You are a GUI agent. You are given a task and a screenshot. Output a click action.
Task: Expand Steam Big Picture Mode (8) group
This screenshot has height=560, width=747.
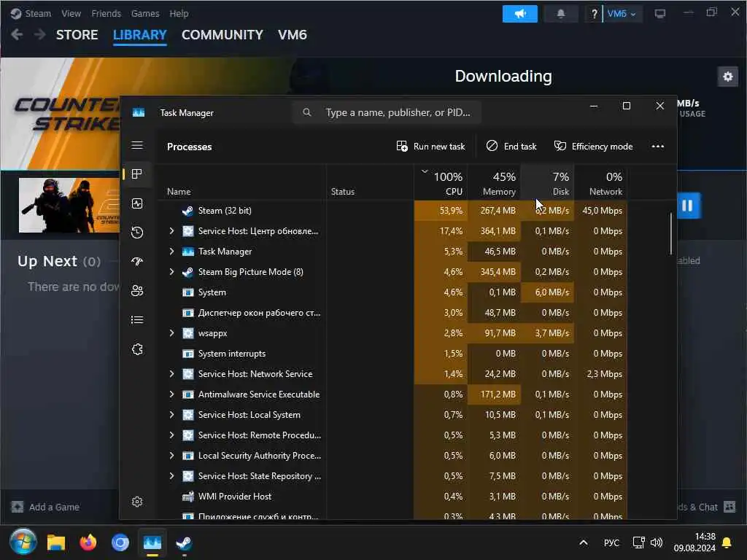(x=171, y=272)
